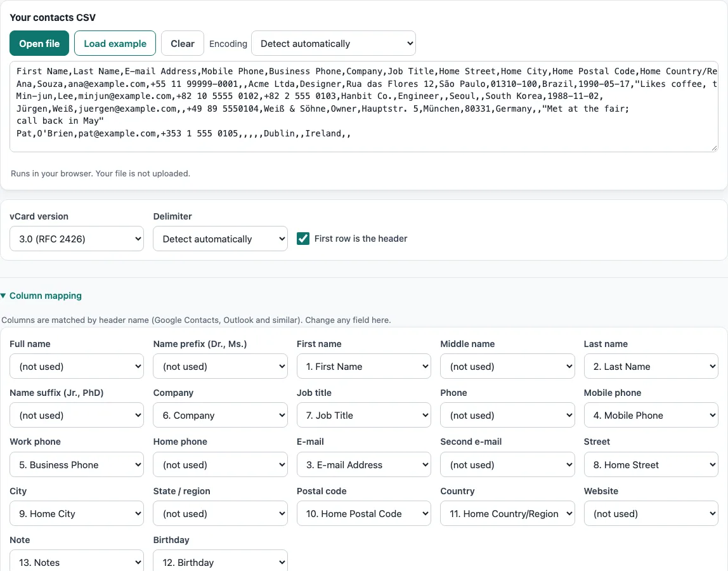728x571 pixels.
Task: Clear the contacts CSV text
Action: (x=183, y=43)
